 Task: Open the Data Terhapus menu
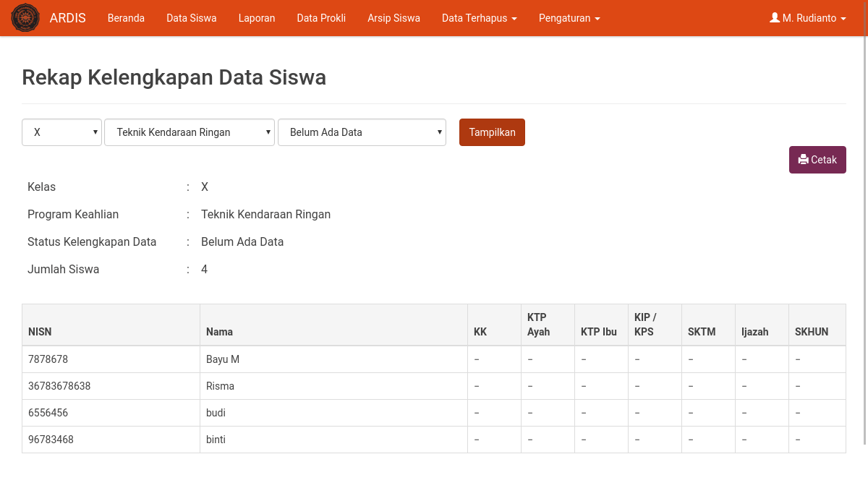[474, 18]
